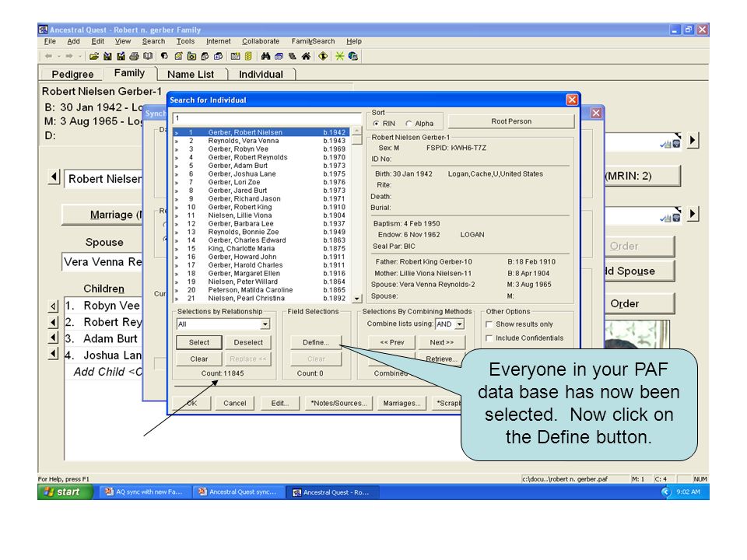Click the camera scrapbook toolbar icon
The width and height of the screenshot is (747, 560).
(x=191, y=56)
